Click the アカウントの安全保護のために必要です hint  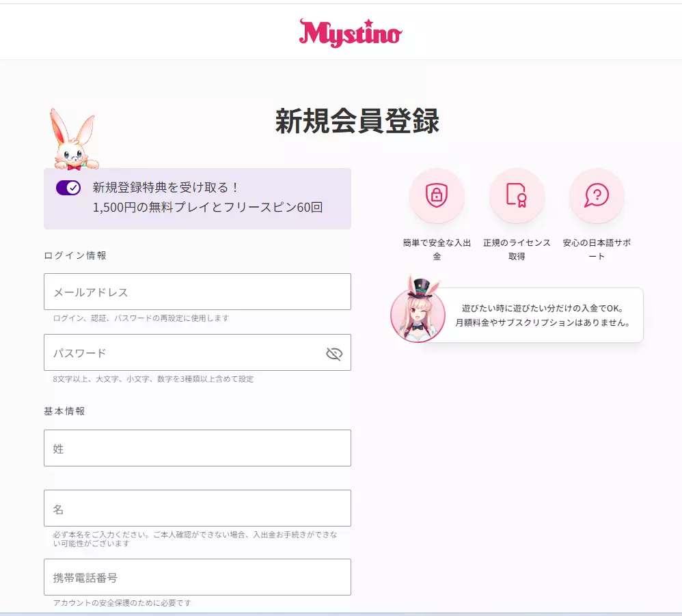[x=122, y=603]
